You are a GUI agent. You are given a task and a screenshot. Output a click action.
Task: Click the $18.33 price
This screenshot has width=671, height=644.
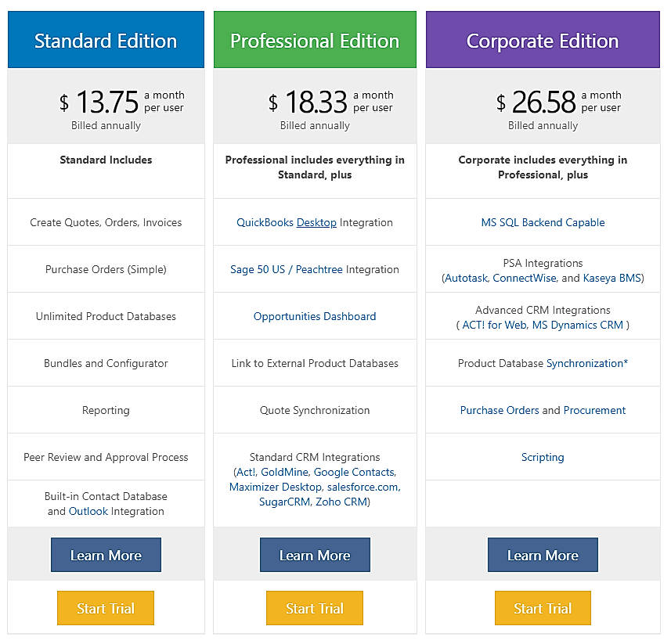(x=308, y=102)
